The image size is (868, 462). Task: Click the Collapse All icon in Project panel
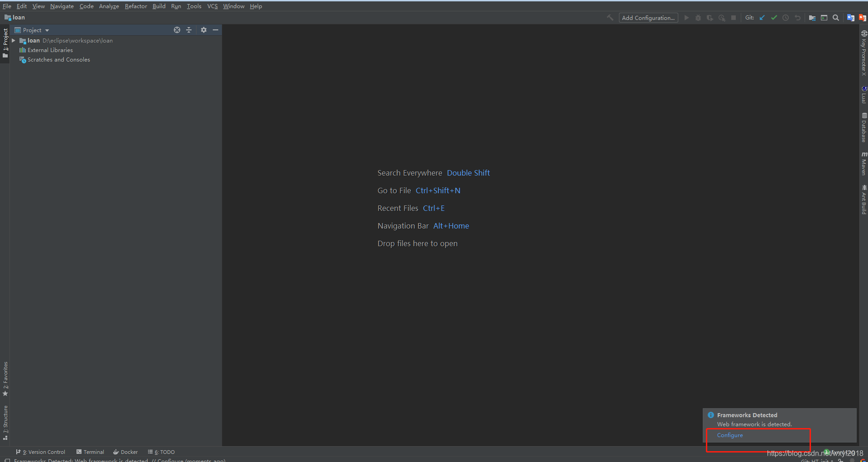point(189,30)
